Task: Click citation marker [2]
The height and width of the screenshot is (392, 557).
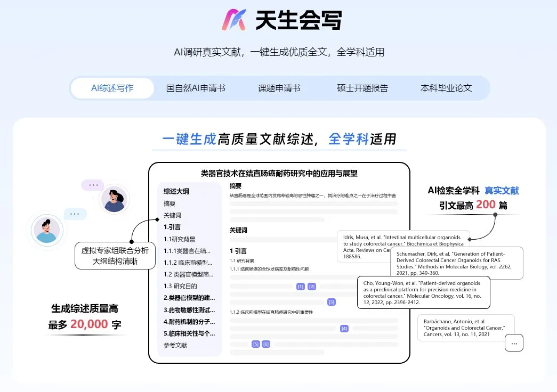Action: click(x=312, y=287)
